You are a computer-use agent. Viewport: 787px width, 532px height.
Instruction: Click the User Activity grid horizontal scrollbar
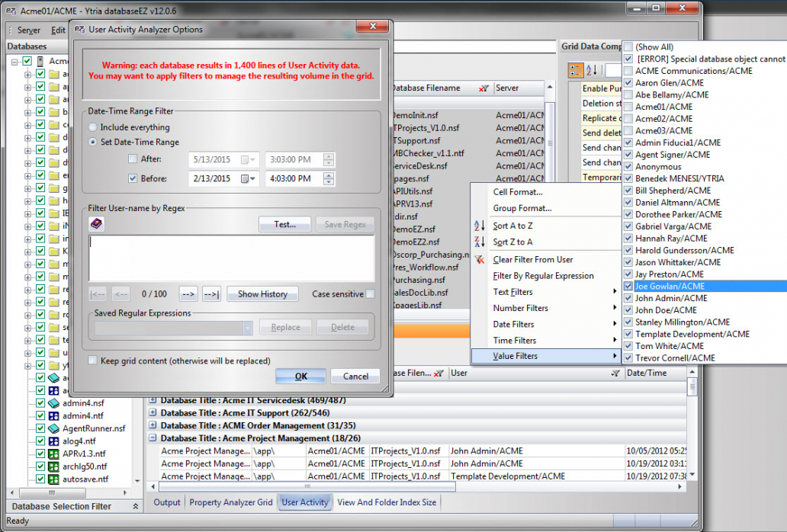point(307,486)
